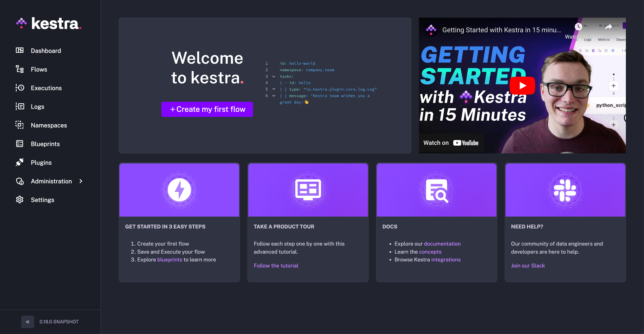
Task: Open the Follow the tutorial link
Action: pos(276,265)
